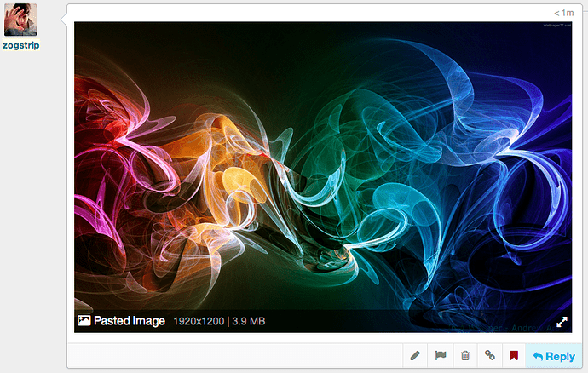588x373 pixels.
Task: Copy the post link via chain icon
Action: click(x=490, y=356)
